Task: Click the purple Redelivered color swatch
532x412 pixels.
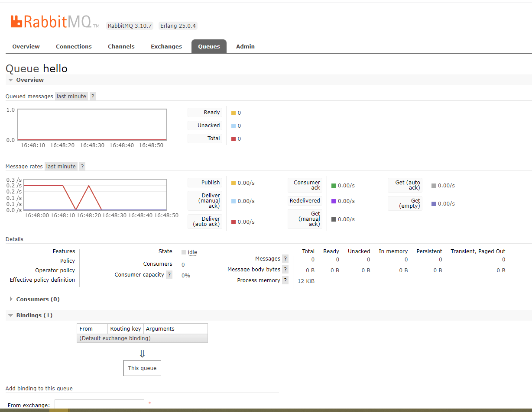Action: point(334,201)
